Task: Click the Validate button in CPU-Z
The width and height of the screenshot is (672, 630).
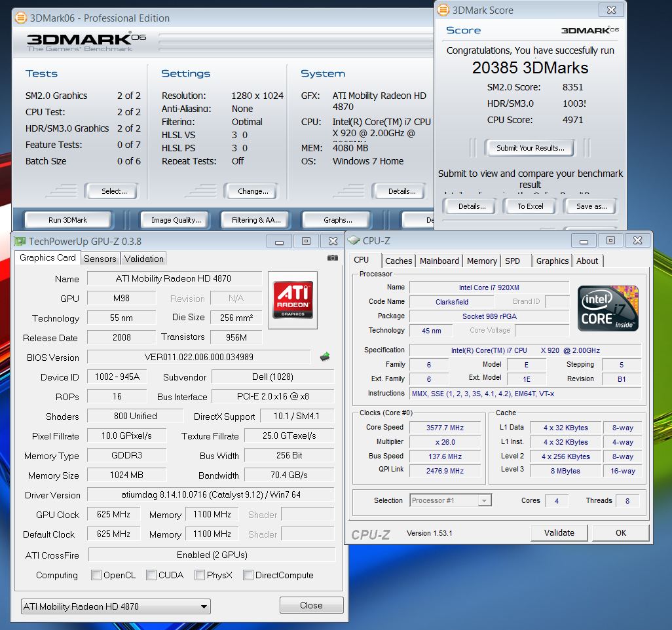Action: click(x=559, y=532)
